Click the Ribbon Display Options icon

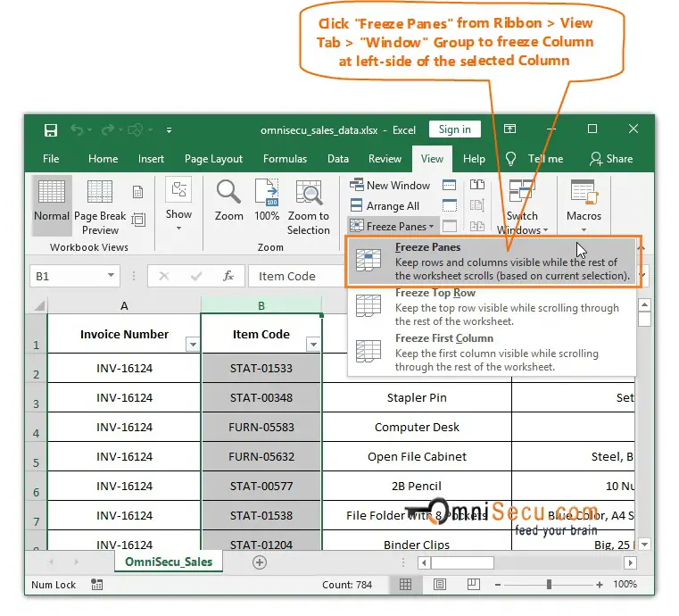click(x=509, y=129)
